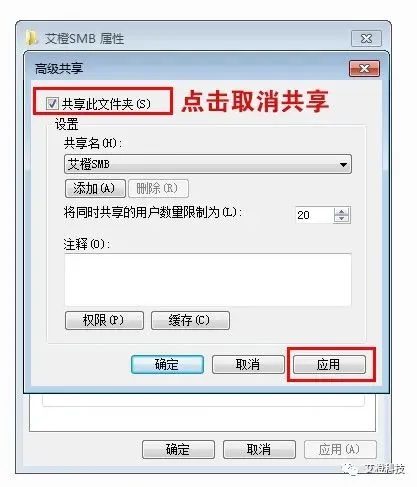Open the 缓存(C) caching button
This screenshot has height=487, width=417.
tap(190, 320)
